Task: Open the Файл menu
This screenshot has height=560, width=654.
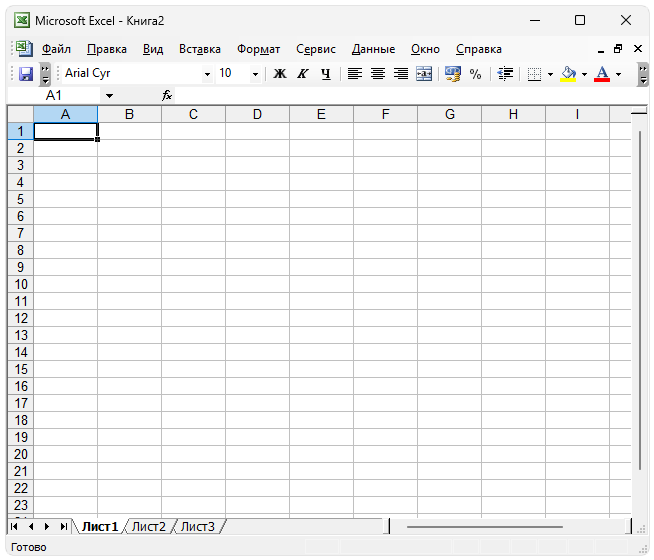Action: click(x=56, y=49)
